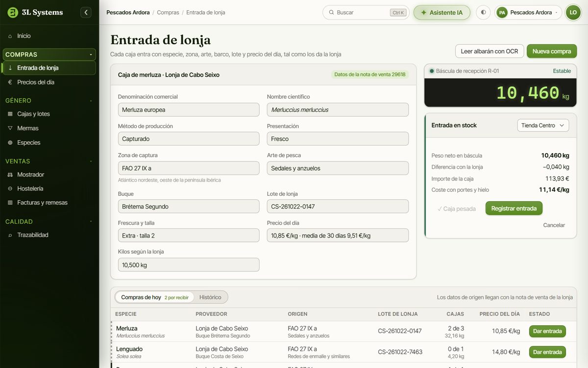
Task: Click the euro icon for Precios del día
Action: (10, 82)
